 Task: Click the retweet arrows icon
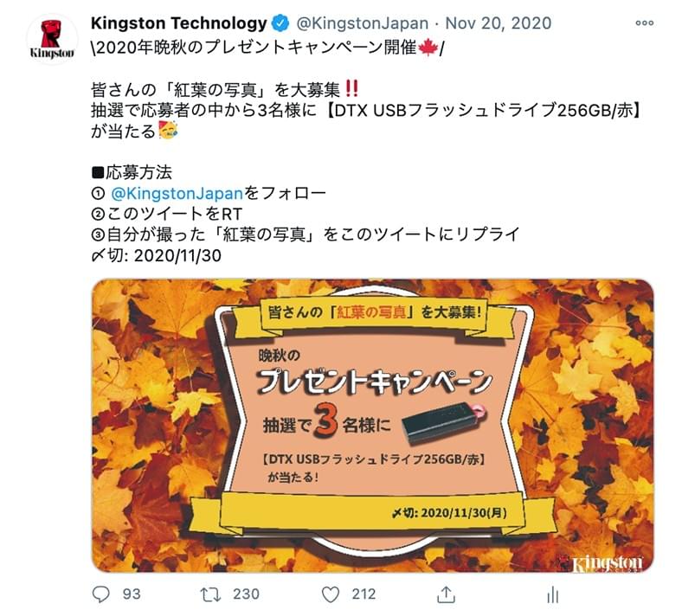[x=210, y=594]
